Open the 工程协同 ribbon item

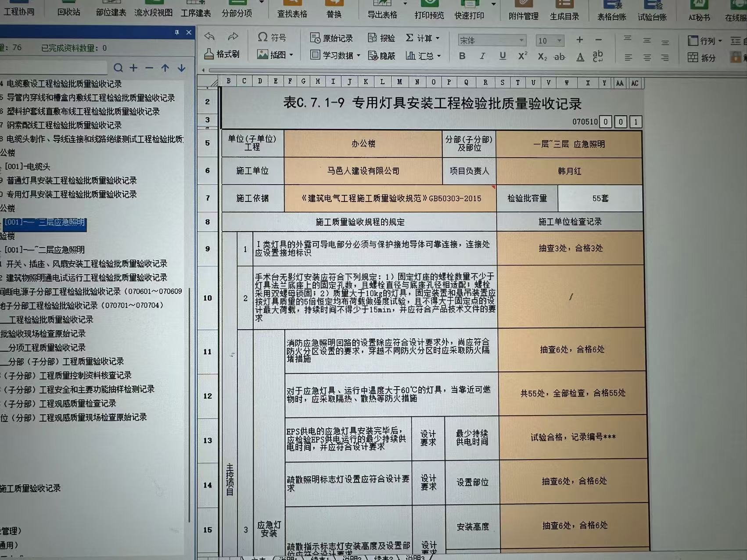[x=18, y=9]
